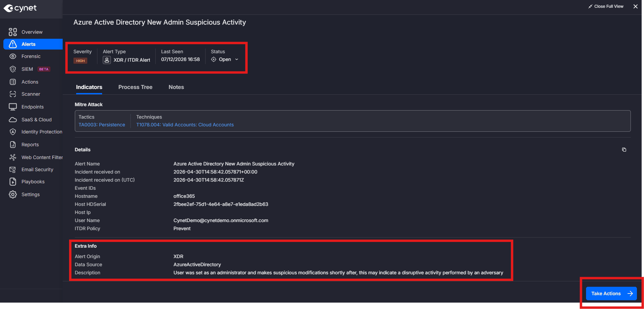Click Close Full View button
Image resolution: width=644 pixels, height=309 pixels.
(x=606, y=6)
